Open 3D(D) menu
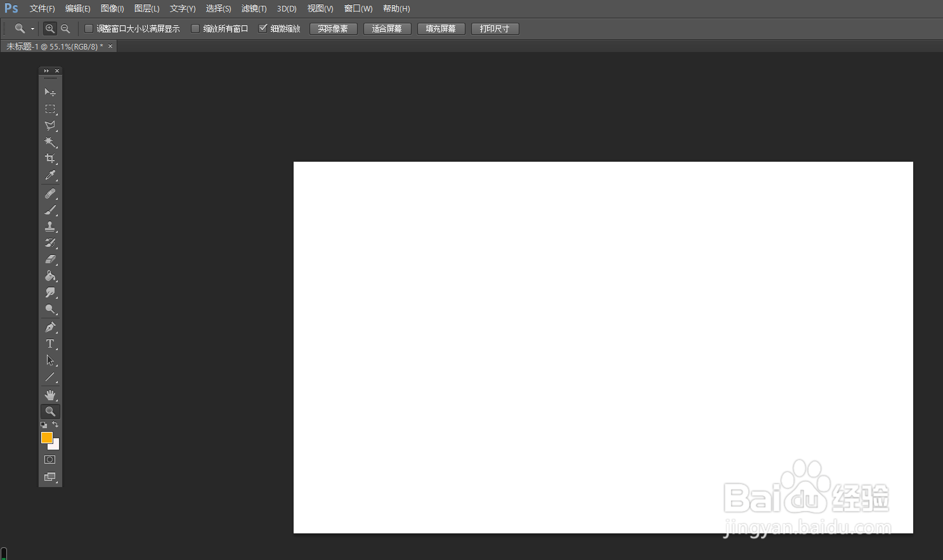943x560 pixels. tap(287, 9)
